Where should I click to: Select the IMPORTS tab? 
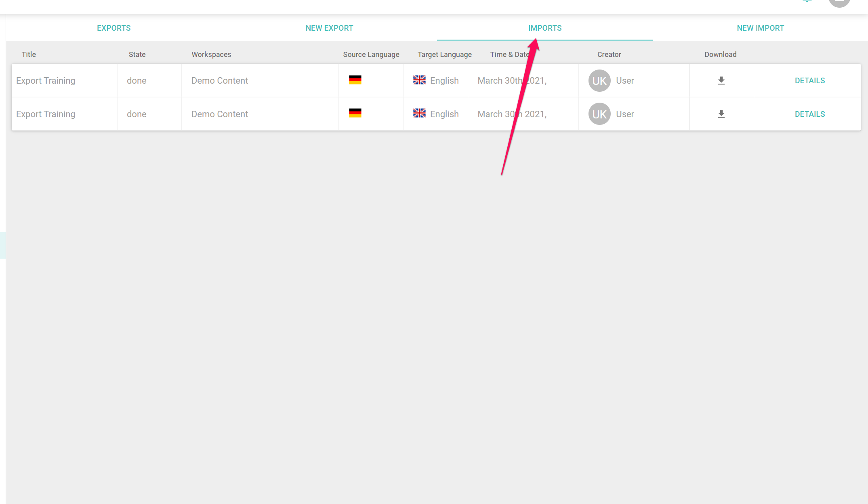pyautogui.click(x=544, y=28)
